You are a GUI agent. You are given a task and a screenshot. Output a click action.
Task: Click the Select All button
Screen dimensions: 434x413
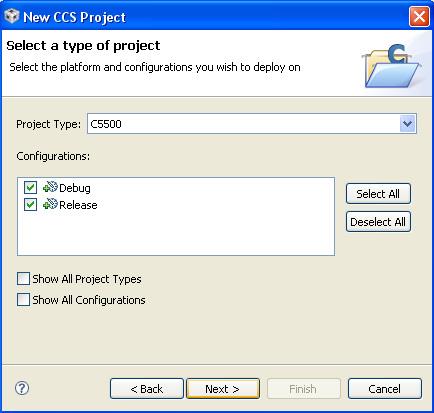tap(378, 194)
